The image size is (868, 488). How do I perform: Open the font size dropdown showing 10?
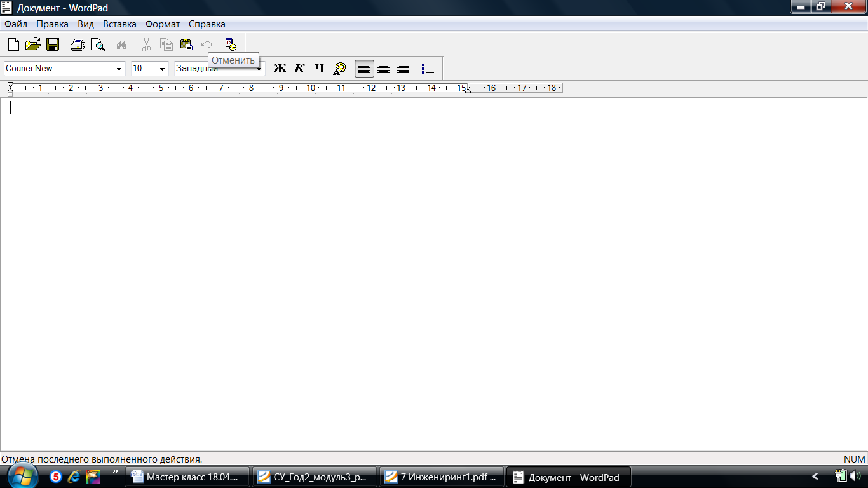coord(162,69)
